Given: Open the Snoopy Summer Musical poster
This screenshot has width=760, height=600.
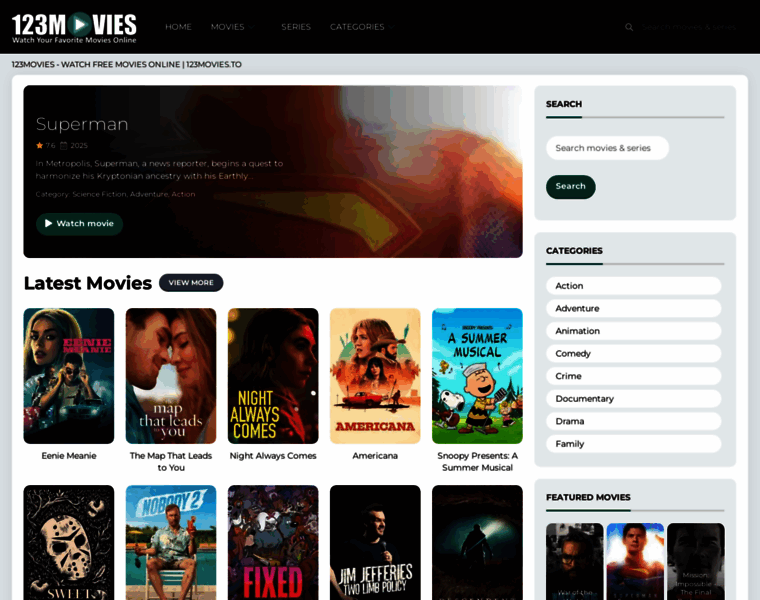Looking at the screenshot, I should 477,376.
